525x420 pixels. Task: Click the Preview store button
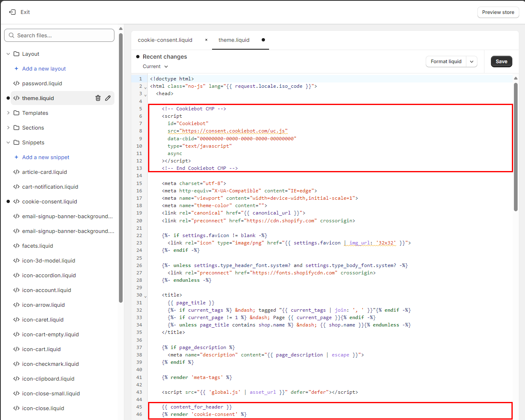pos(498,12)
